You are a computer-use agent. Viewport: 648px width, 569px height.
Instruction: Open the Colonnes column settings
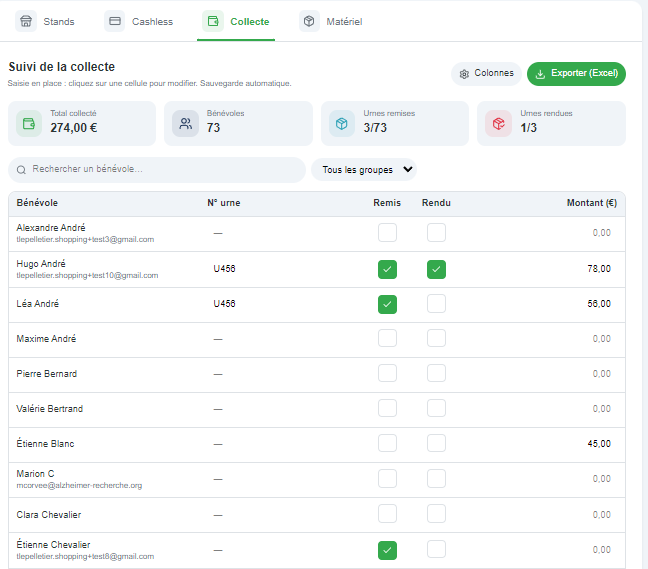(486, 74)
